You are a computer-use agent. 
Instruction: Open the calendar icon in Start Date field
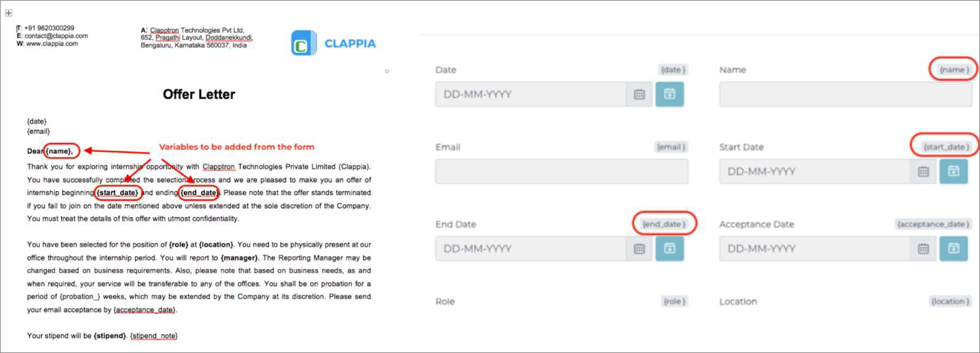[x=923, y=172]
